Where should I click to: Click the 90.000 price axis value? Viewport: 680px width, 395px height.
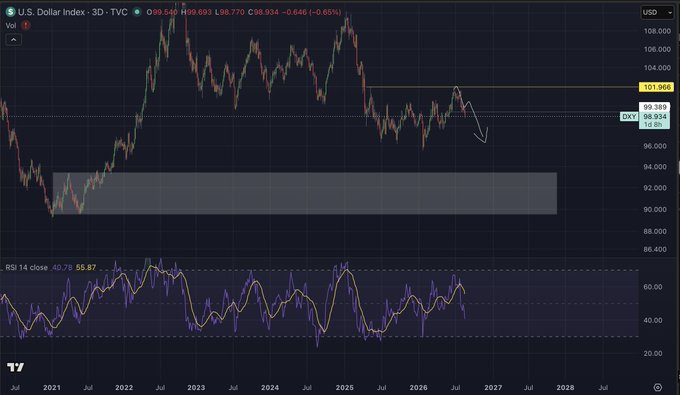click(x=655, y=209)
